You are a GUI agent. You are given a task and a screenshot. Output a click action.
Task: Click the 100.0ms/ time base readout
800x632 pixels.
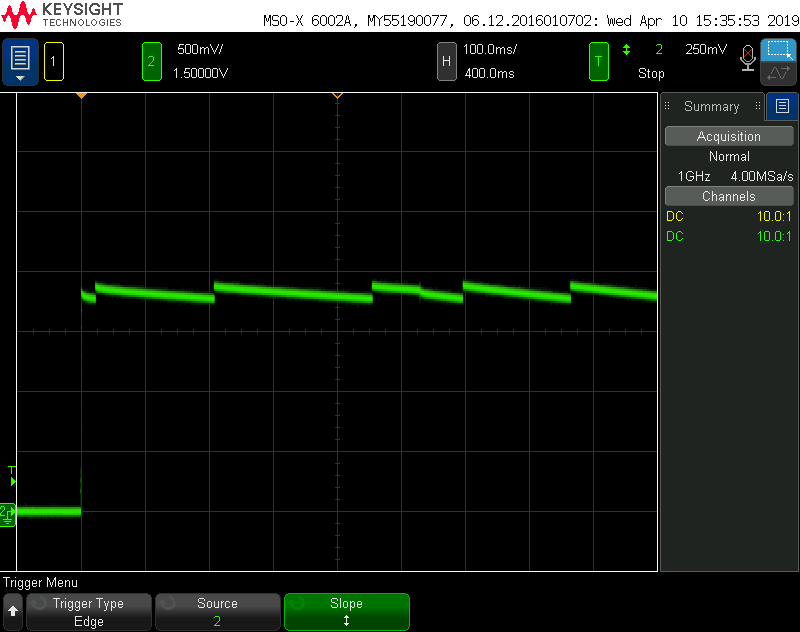point(490,49)
